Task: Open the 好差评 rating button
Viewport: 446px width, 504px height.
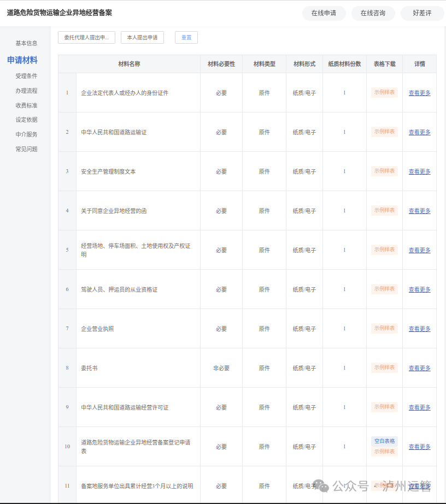Action: tap(422, 13)
